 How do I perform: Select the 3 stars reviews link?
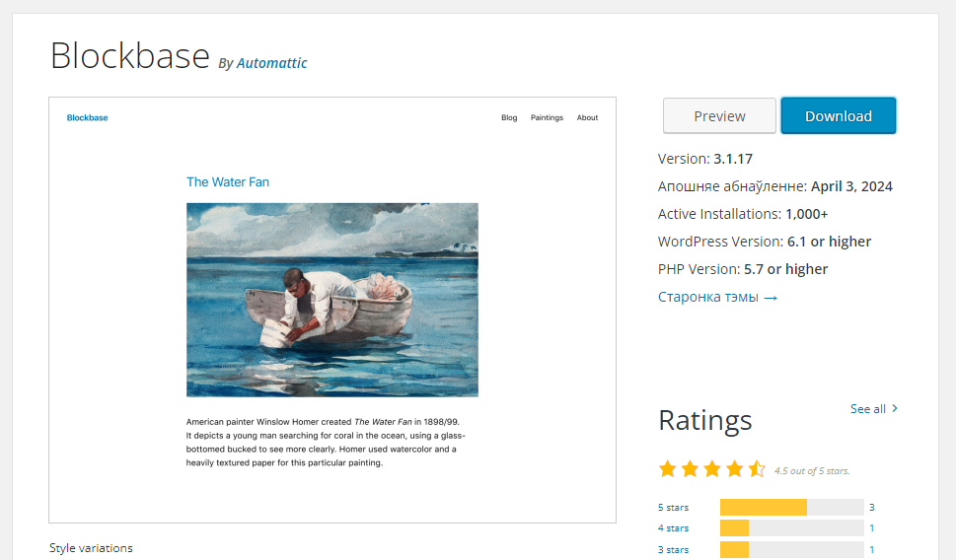point(674,549)
